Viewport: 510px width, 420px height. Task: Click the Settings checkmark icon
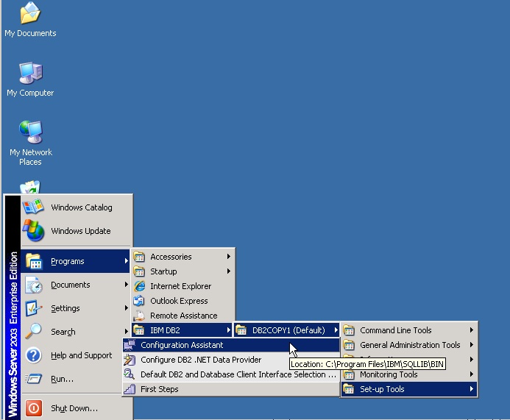[34, 308]
